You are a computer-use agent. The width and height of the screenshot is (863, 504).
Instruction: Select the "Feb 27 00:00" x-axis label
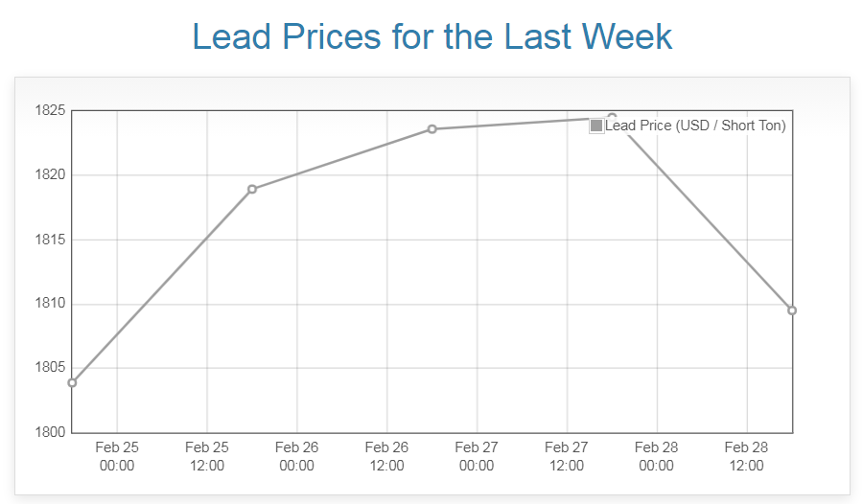[477, 456]
